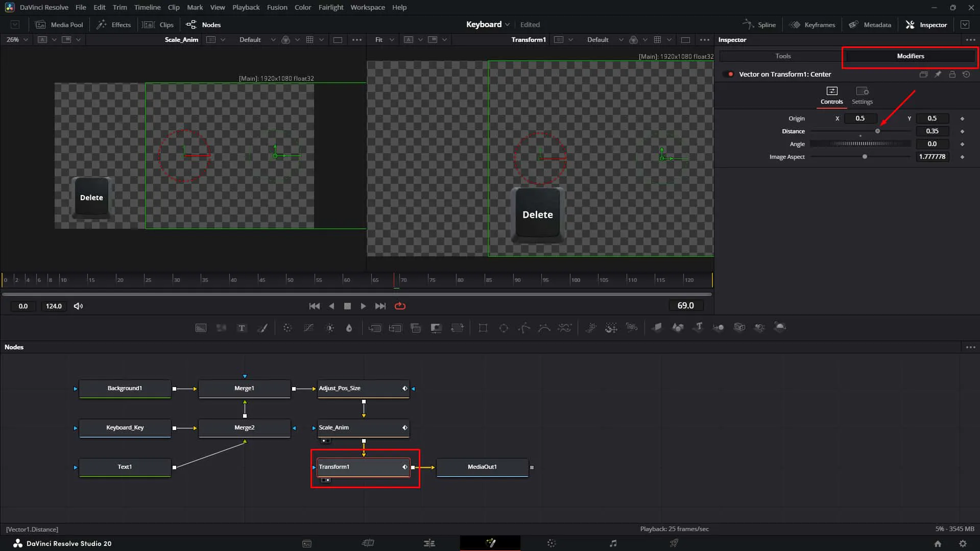Image resolution: width=980 pixels, height=551 pixels.
Task: Open the 26% zoom dropdown in left viewer
Action: (x=17, y=39)
